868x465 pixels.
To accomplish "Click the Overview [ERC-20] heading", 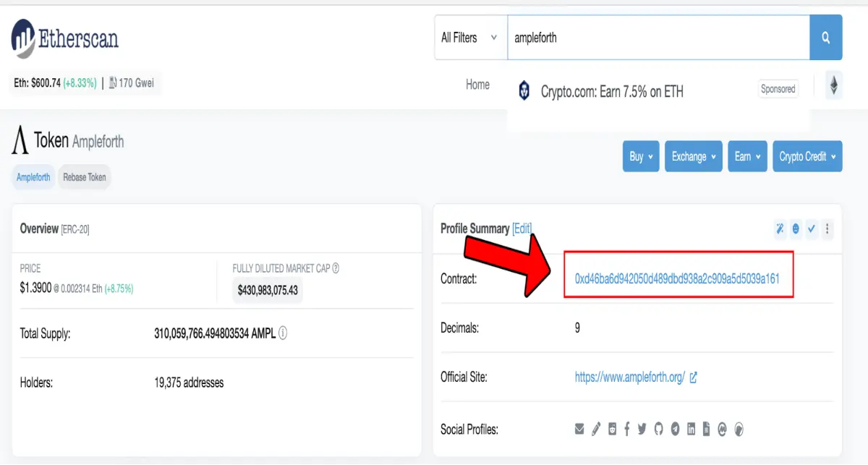I will pos(54,229).
